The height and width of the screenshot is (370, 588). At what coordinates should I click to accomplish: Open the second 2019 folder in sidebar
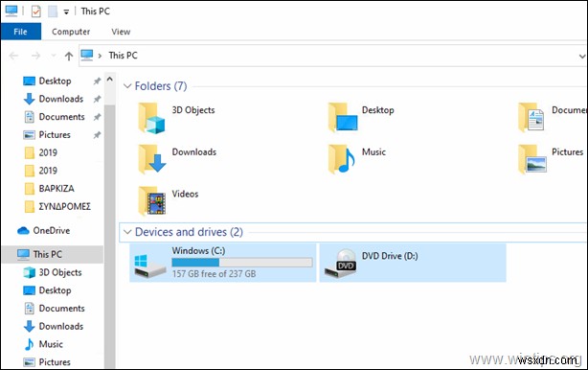click(x=41, y=171)
